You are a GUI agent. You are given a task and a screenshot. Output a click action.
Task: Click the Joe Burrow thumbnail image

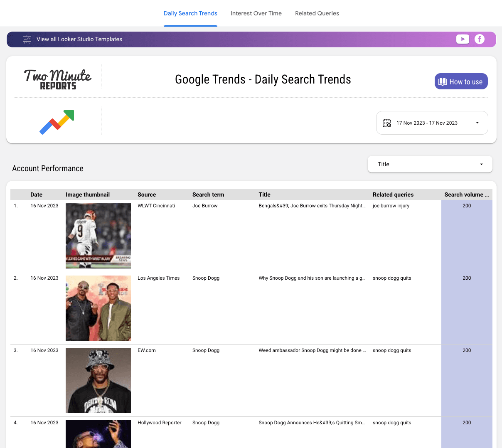click(98, 236)
